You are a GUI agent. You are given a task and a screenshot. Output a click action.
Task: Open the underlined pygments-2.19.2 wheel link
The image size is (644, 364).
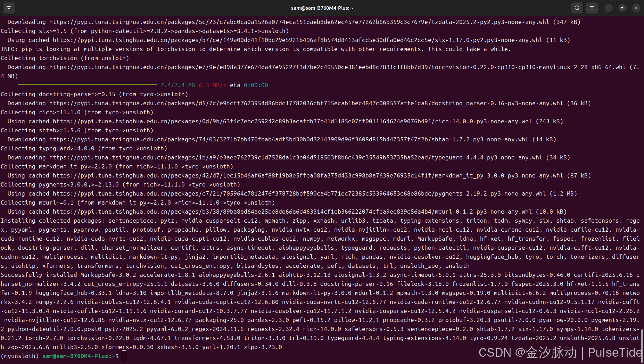click(x=299, y=194)
